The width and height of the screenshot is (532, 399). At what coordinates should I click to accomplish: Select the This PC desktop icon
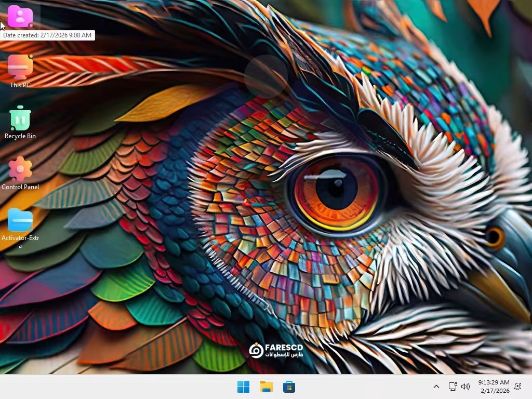20,66
